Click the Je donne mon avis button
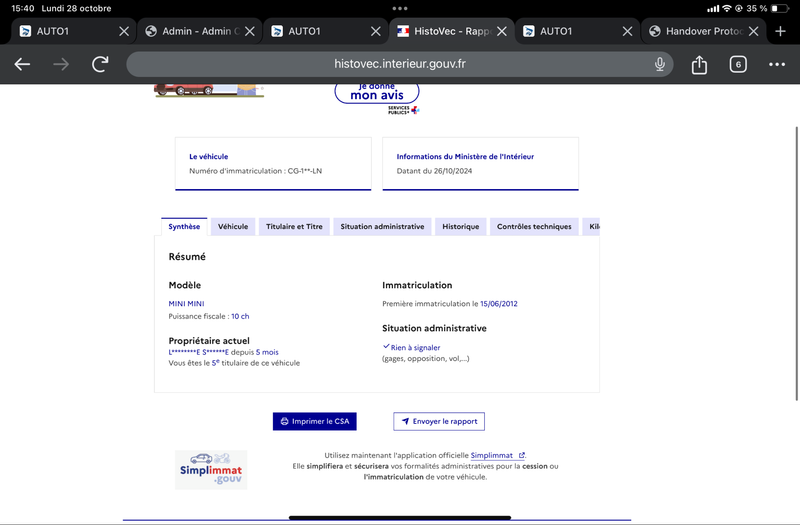Screen dimensions: 800x525 (377, 93)
